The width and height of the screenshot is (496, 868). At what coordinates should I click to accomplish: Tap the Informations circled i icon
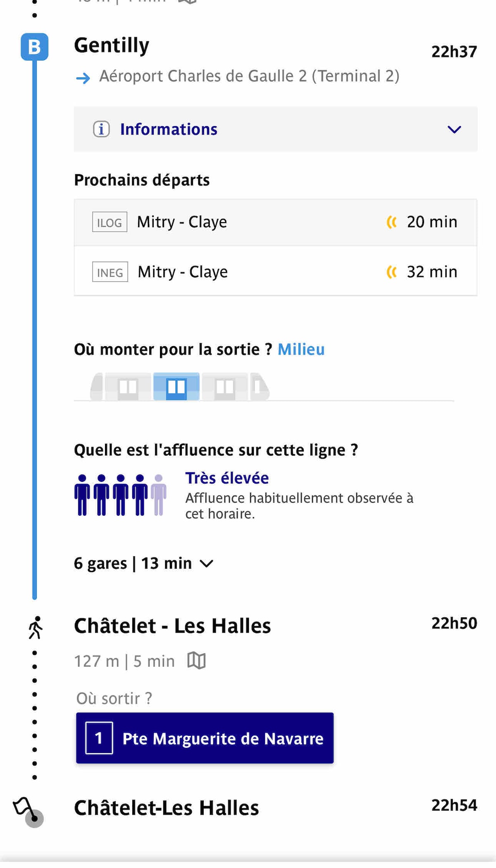pos(101,129)
